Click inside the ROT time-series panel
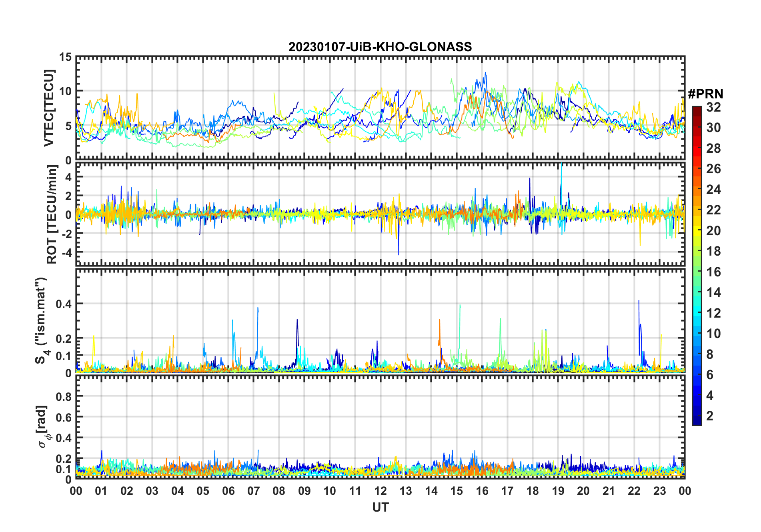 coord(380,214)
